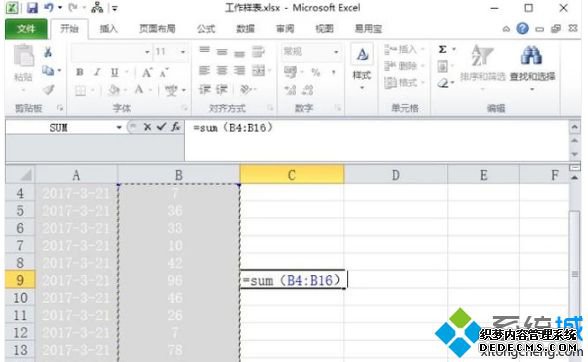Open the Name Box dropdown showing SUM
This screenshot has width=588, height=362.
pyautogui.click(x=119, y=128)
